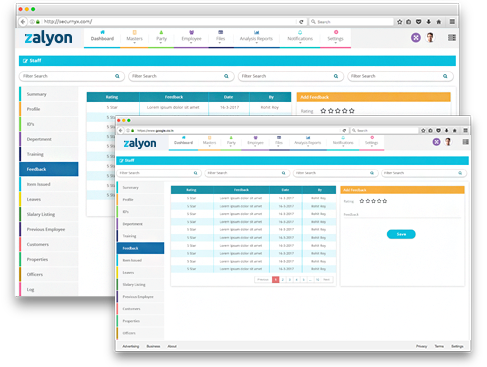Image resolution: width=487 pixels, height=367 pixels.
Task: Select the third rating star in front window
Action: 373,201
